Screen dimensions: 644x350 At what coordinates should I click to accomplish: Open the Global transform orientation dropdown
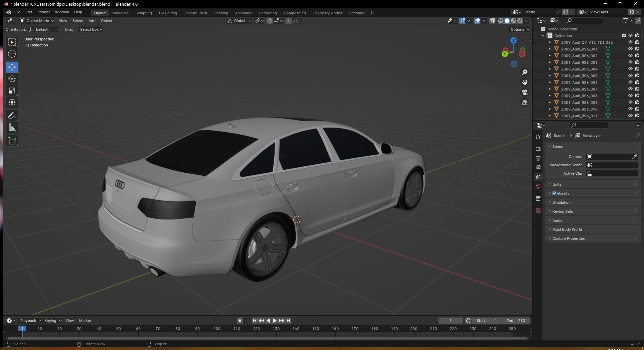239,21
